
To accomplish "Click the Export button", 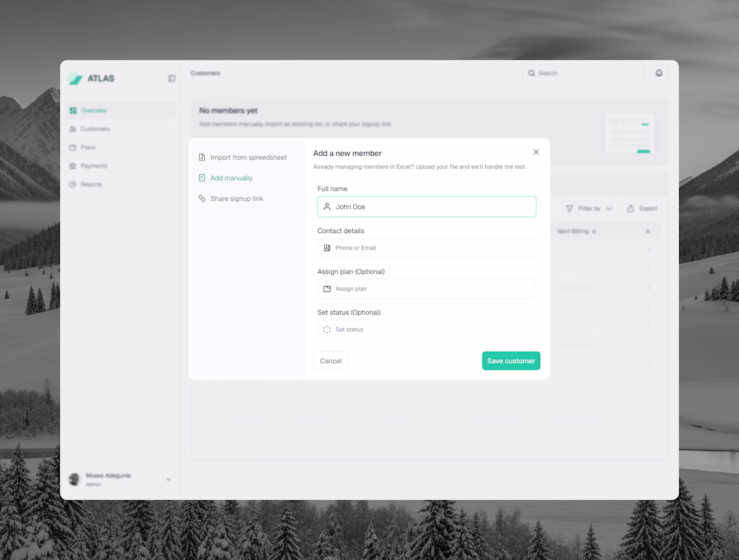I will (642, 208).
